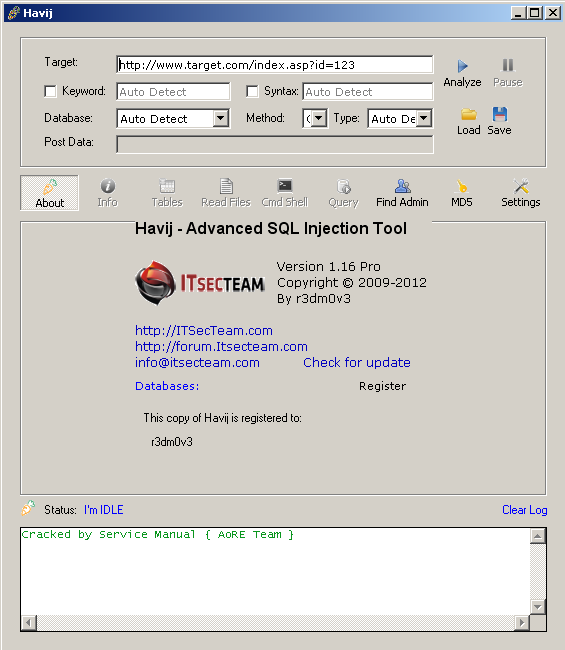Click the Databases: link
This screenshot has width=565, height=650.
tap(167, 386)
